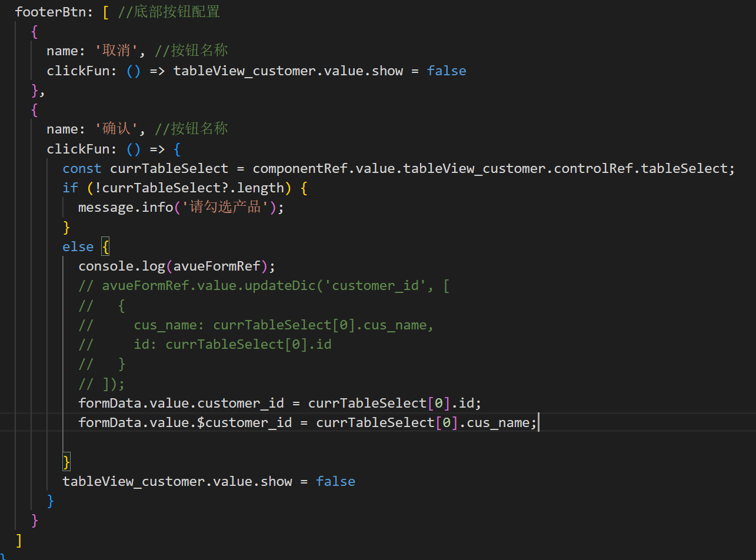Click the else keyword

click(78, 247)
